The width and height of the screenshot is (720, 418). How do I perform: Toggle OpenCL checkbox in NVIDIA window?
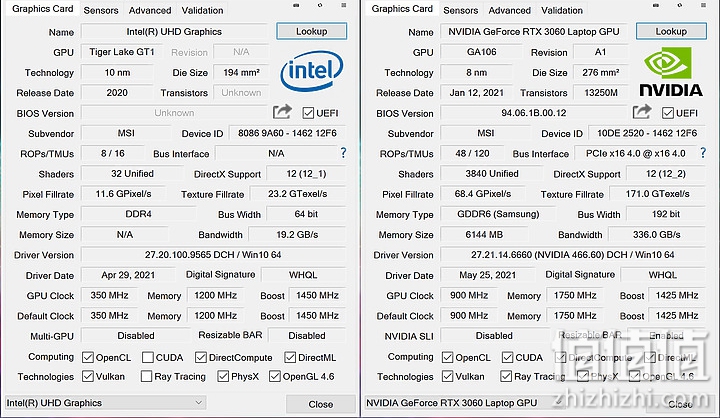point(447,357)
